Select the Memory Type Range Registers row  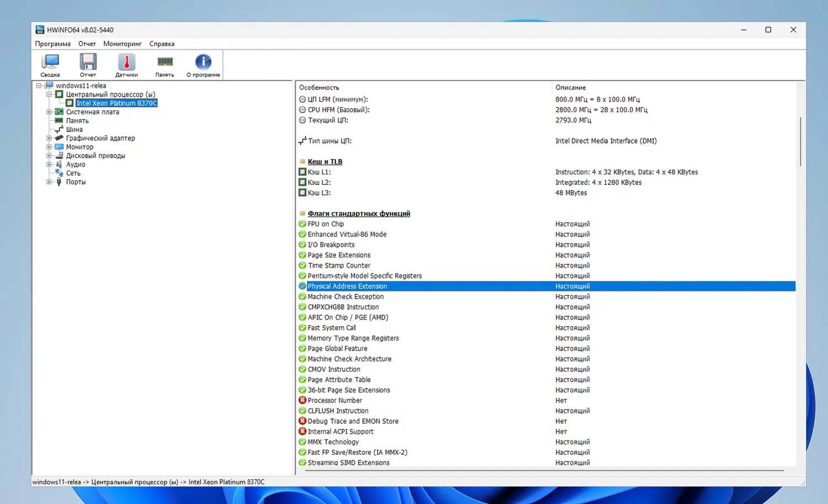[x=546, y=338]
